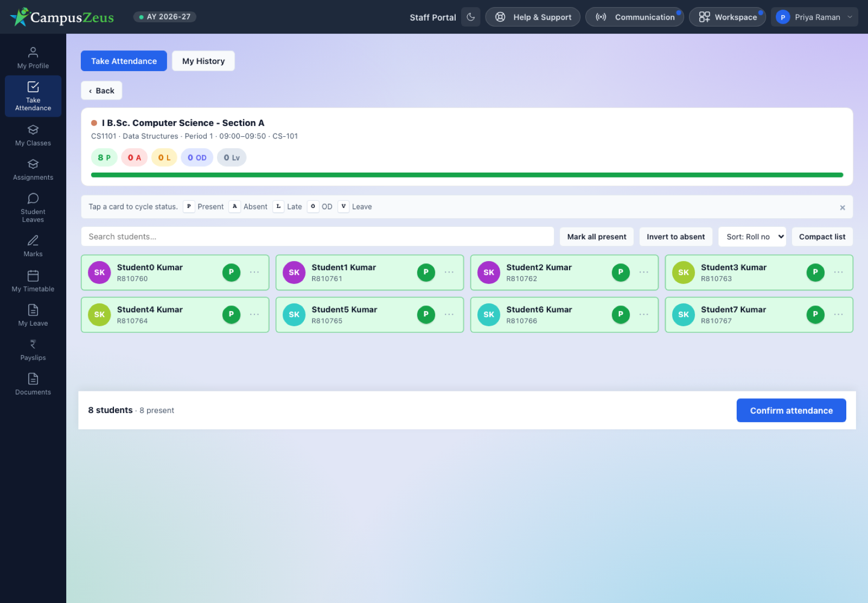Open the Sort: Roll no dropdown
The width and height of the screenshot is (868, 603).
coord(752,237)
